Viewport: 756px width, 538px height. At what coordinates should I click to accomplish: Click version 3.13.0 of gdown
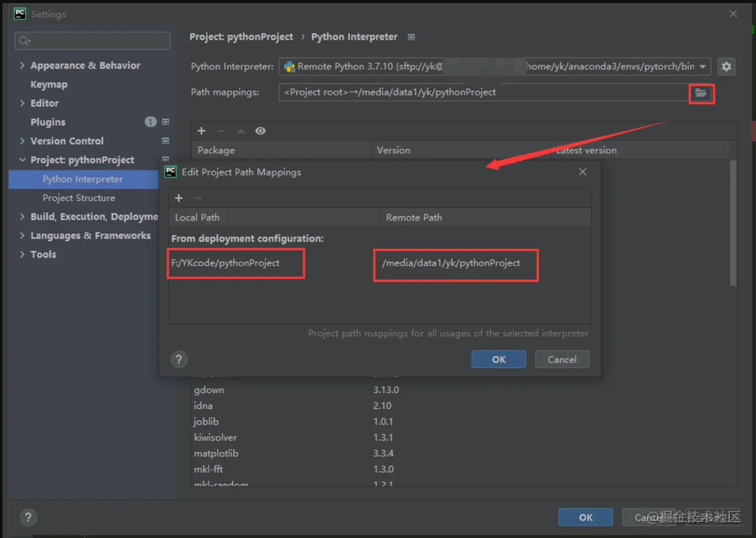(386, 390)
